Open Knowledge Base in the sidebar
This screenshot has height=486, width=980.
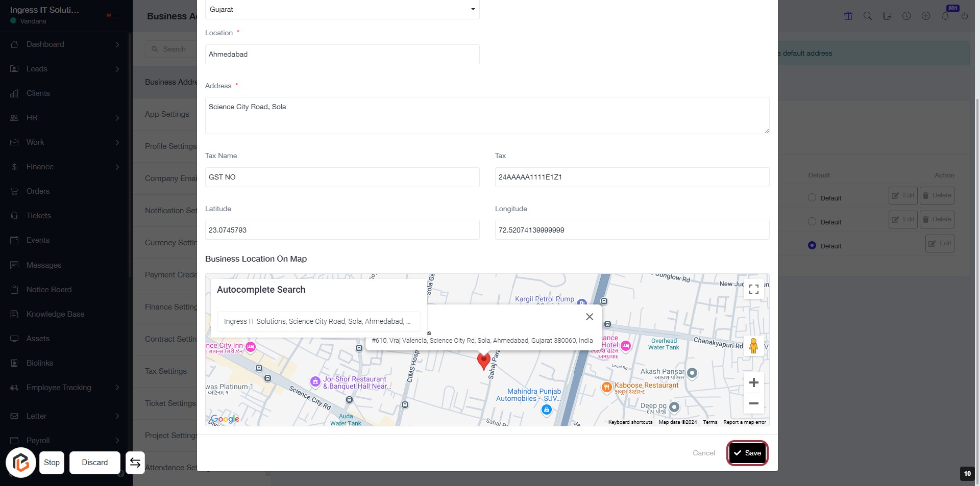55,314
